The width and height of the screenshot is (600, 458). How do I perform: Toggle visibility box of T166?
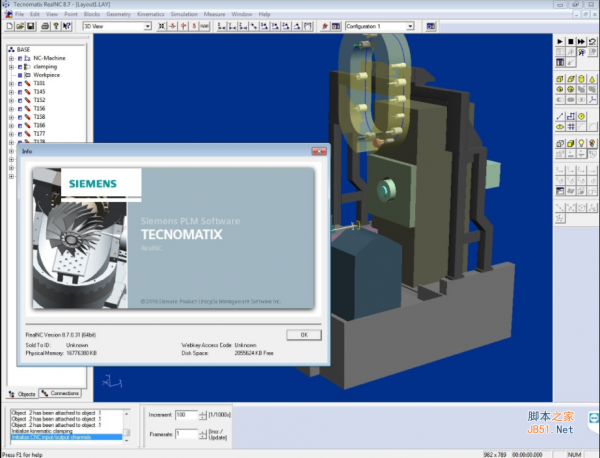point(20,126)
